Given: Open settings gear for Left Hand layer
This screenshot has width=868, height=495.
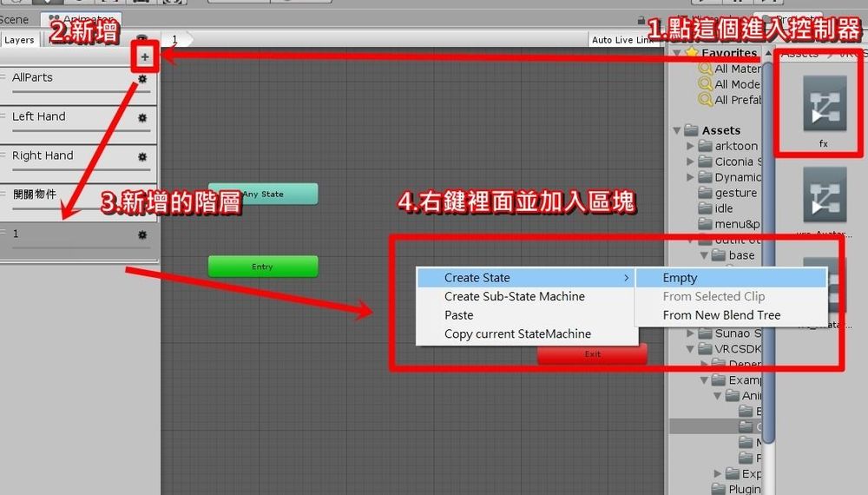Looking at the screenshot, I should 142,118.
